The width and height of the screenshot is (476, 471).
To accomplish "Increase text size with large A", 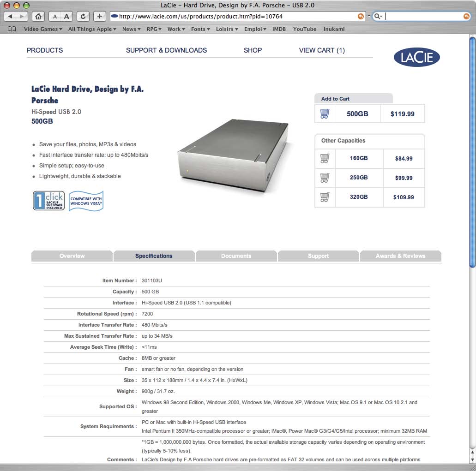I will pyautogui.click(x=66, y=17).
